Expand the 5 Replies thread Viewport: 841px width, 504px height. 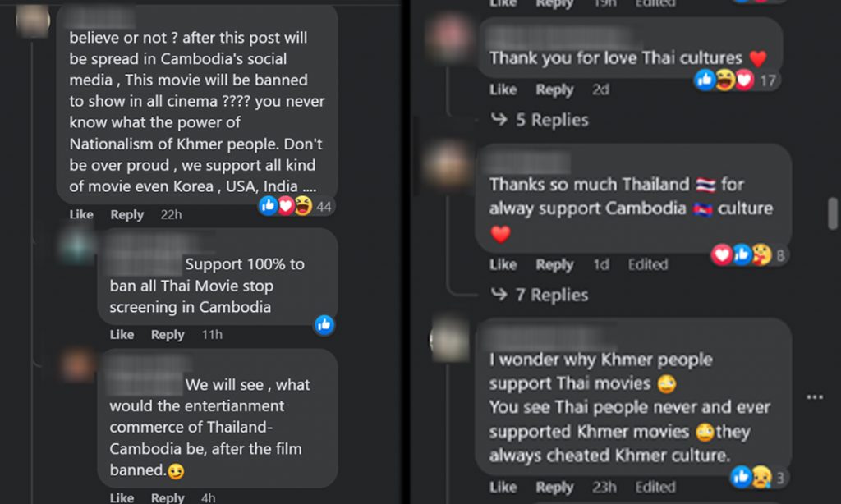tap(540, 120)
